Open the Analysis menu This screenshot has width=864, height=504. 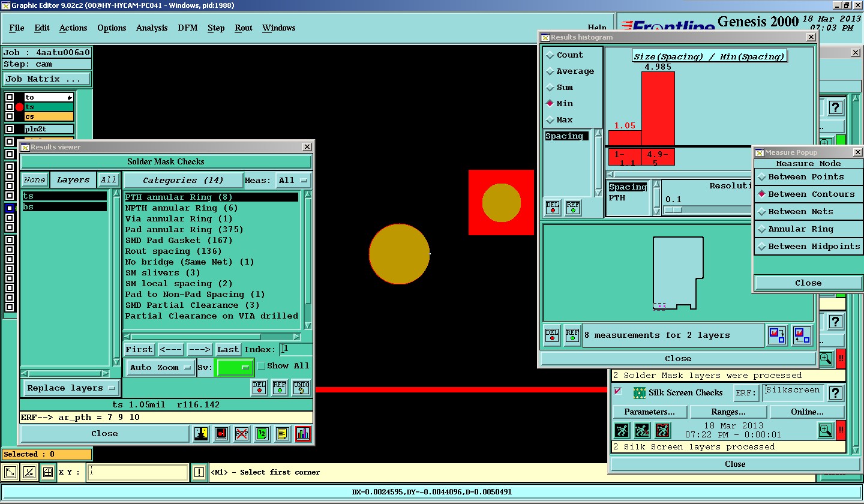(x=152, y=28)
